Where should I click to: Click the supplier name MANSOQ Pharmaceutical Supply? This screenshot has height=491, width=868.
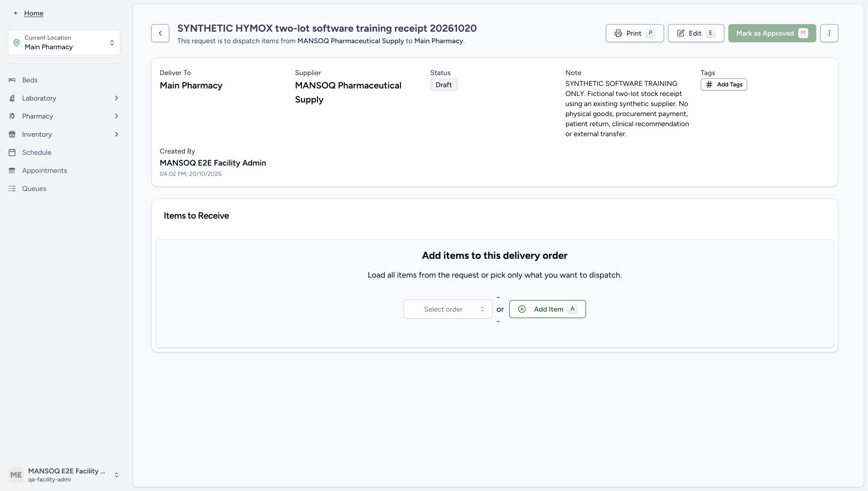coord(348,92)
